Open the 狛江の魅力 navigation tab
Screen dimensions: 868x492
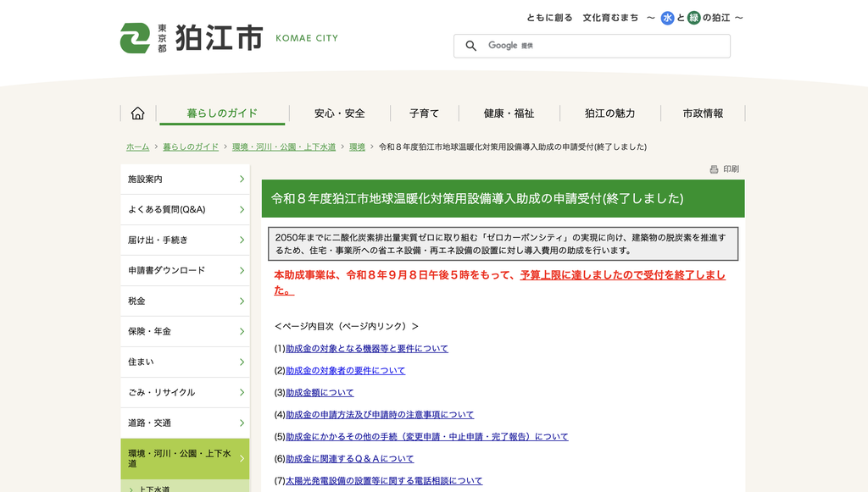[609, 113]
